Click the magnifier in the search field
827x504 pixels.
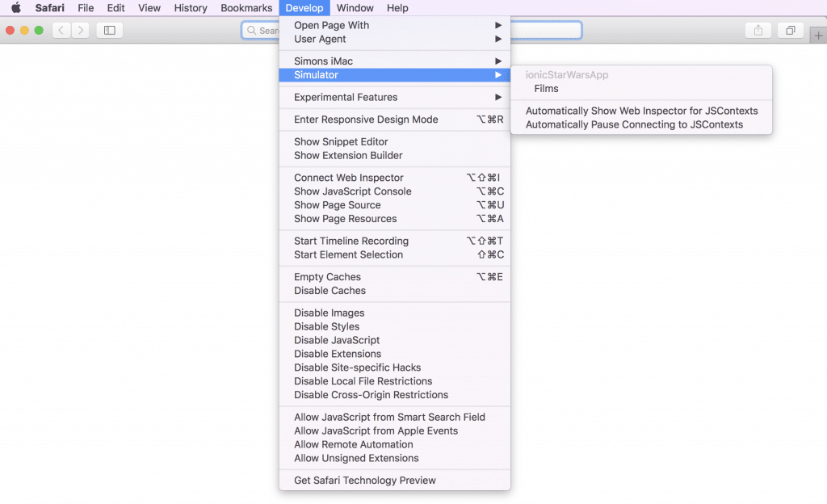[x=252, y=31]
